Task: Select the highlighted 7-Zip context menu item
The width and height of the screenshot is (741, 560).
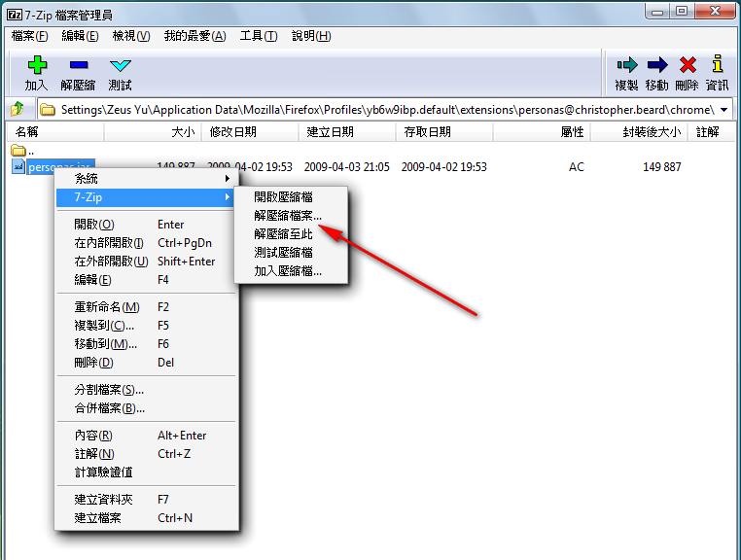Action: 146,197
